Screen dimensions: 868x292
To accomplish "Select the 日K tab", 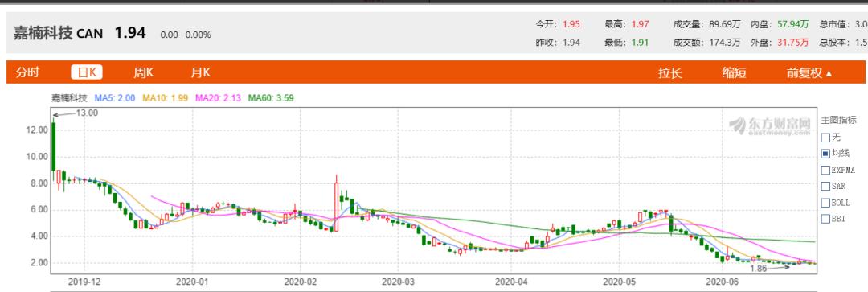I will pyautogui.click(x=87, y=72).
